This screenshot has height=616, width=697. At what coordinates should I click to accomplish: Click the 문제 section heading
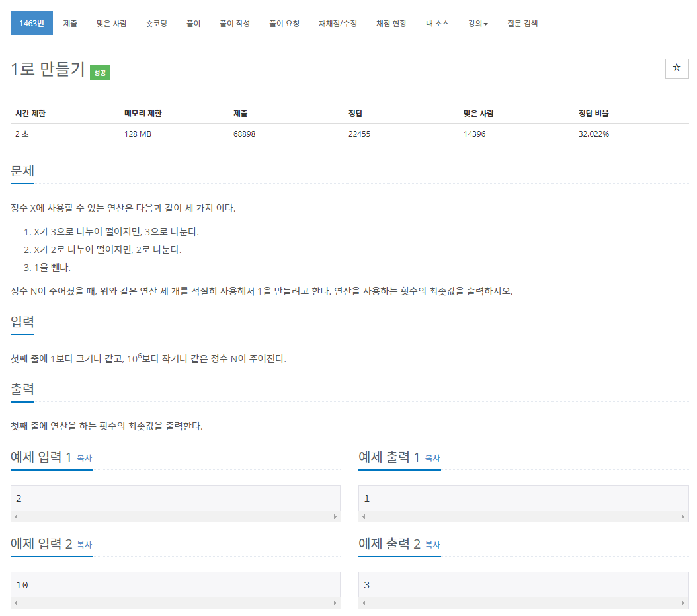point(22,171)
